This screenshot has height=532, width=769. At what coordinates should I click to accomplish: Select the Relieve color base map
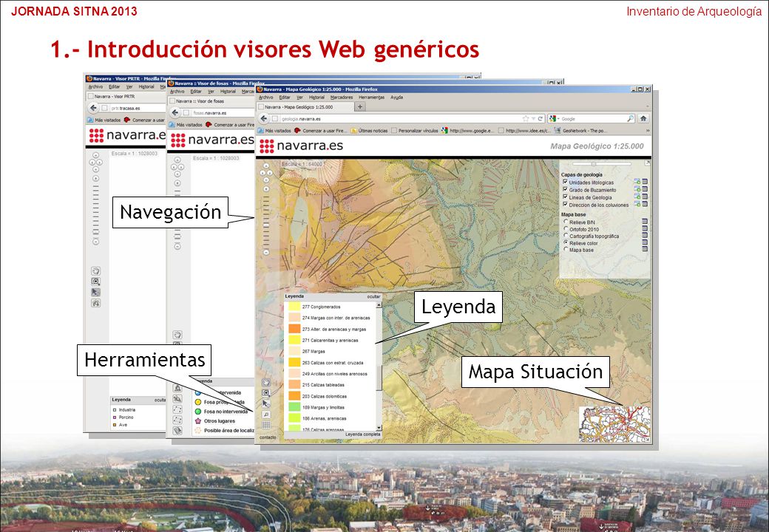coord(566,242)
